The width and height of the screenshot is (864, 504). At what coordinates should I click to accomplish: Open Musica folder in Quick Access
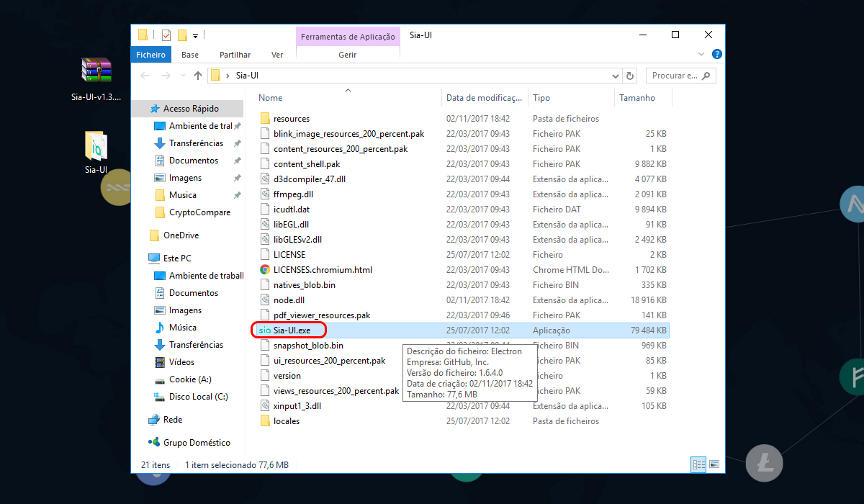183,195
